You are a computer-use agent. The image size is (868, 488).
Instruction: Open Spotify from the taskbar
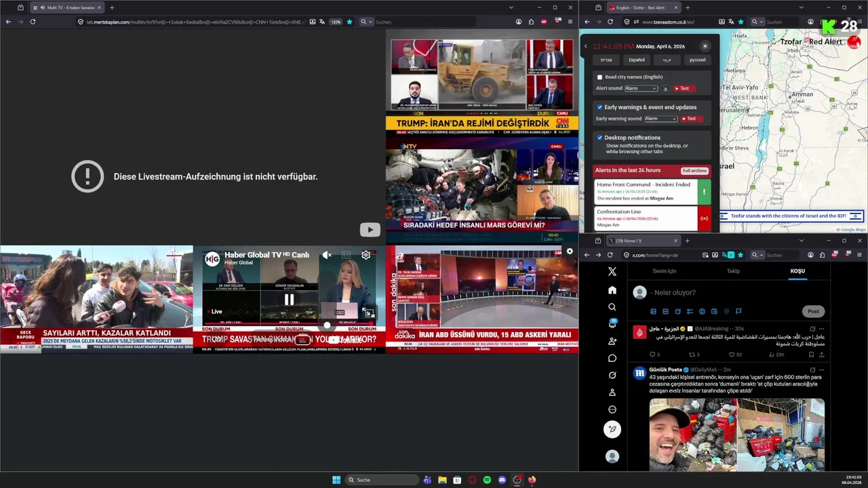pos(487,480)
